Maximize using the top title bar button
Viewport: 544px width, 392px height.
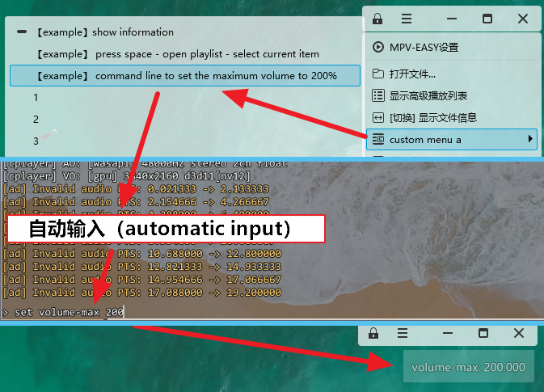click(x=487, y=19)
